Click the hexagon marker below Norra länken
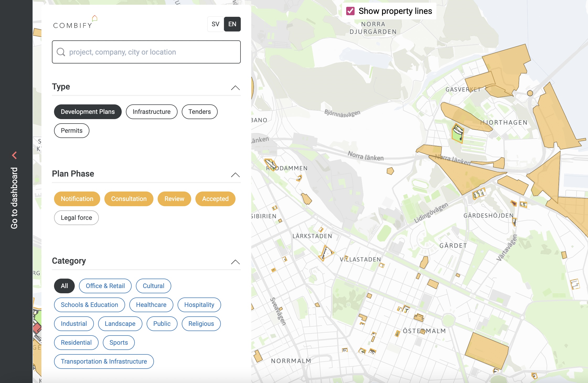The height and width of the screenshot is (383, 588). [x=390, y=171]
